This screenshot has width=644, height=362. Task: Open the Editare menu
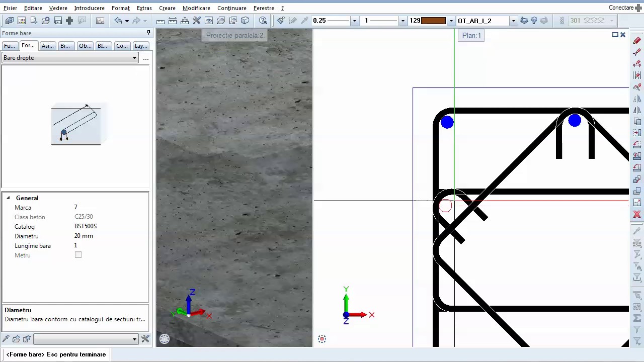pyautogui.click(x=33, y=8)
